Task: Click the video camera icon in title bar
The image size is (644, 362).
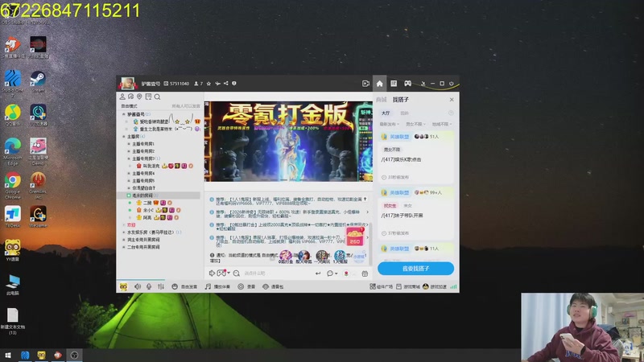Action: (x=365, y=84)
